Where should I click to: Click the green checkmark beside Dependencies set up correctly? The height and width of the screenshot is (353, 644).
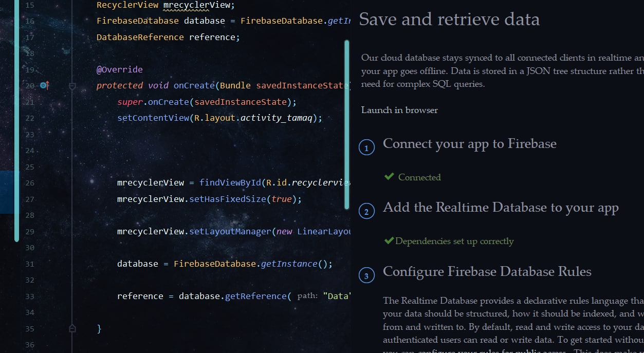[x=389, y=240]
